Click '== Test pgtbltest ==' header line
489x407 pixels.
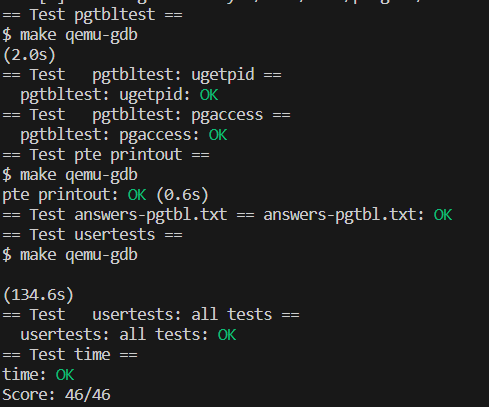coord(92,15)
